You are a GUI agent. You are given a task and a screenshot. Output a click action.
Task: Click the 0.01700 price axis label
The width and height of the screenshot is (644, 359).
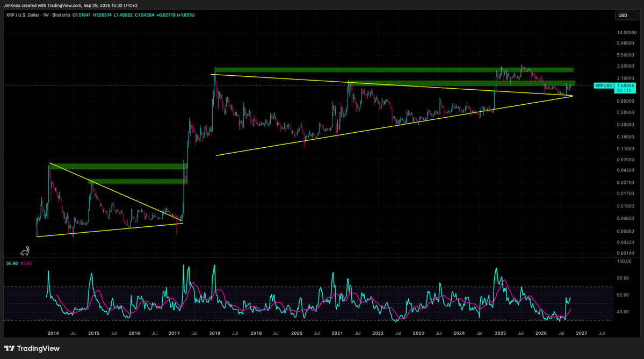click(626, 193)
